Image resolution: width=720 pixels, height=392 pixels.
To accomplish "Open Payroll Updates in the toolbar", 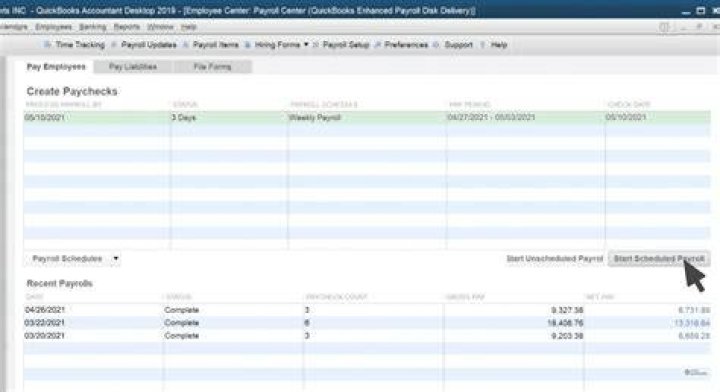I will [x=148, y=45].
